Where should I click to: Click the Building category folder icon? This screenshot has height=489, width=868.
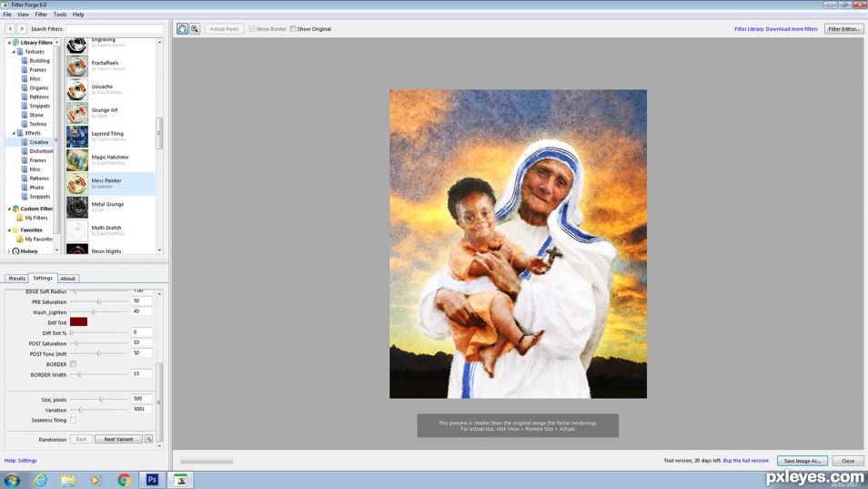click(x=25, y=60)
